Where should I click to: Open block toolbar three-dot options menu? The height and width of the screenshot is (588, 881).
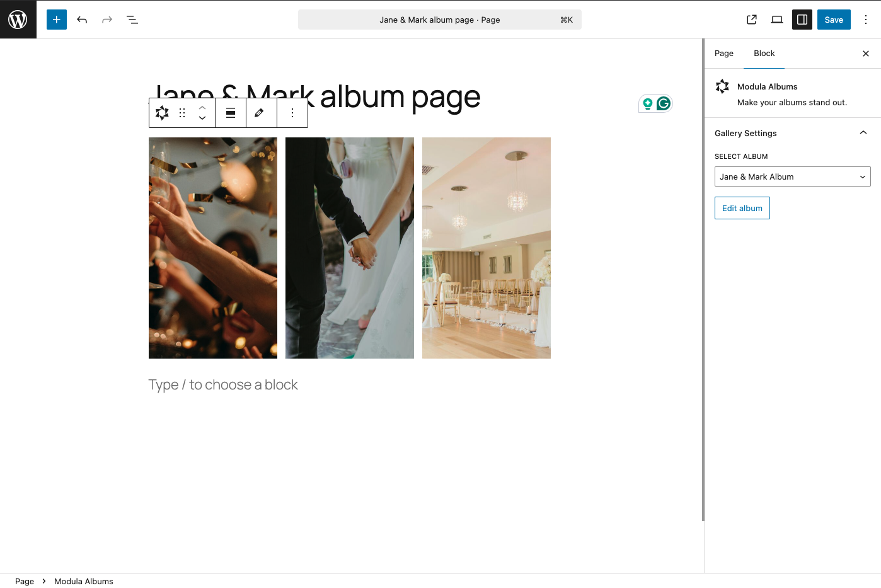[292, 113]
